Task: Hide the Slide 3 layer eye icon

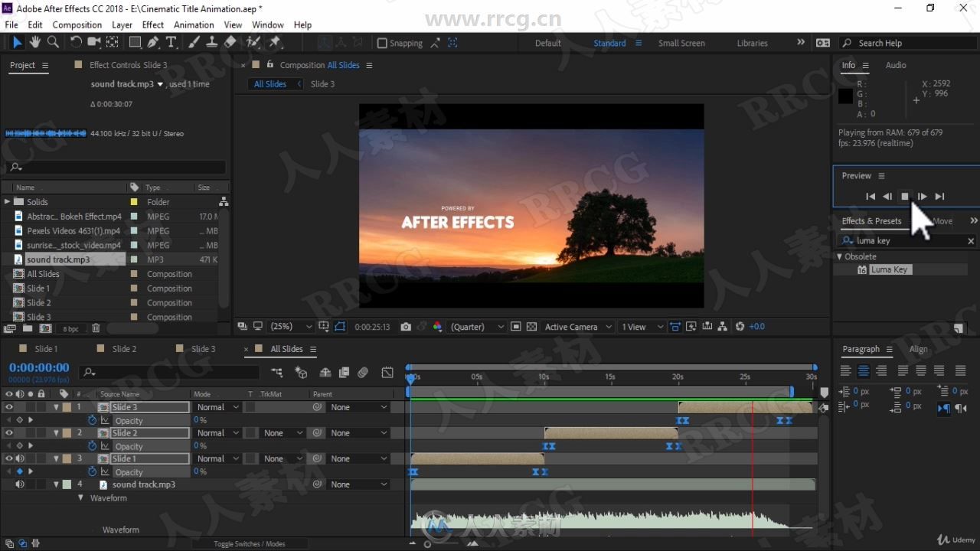Action: coord(9,407)
